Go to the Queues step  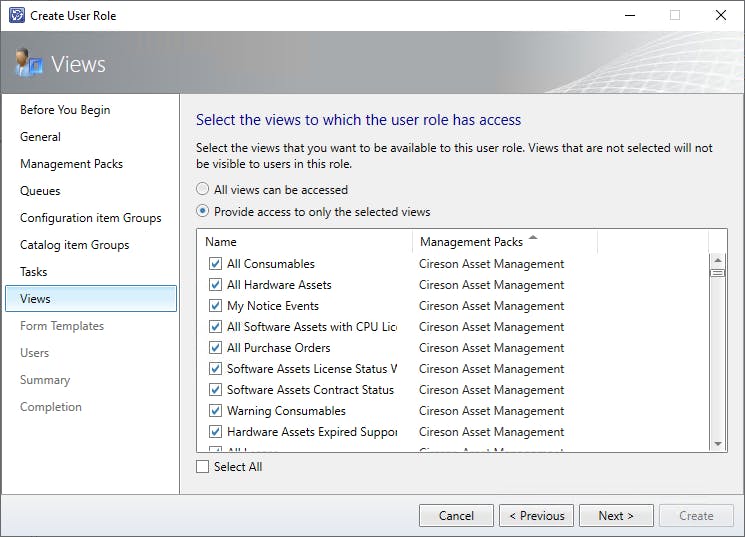(40, 191)
